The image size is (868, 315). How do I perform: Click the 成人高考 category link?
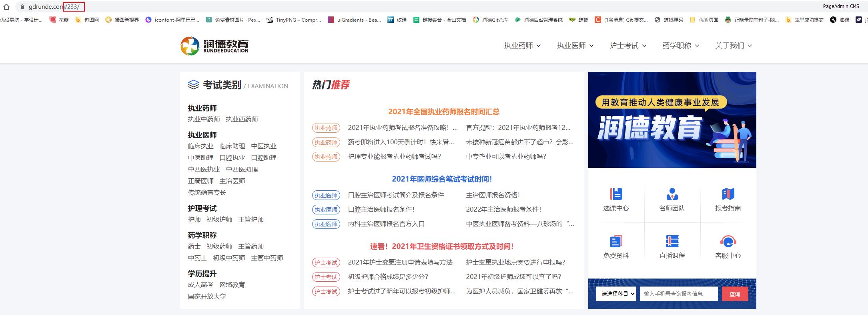click(x=200, y=285)
